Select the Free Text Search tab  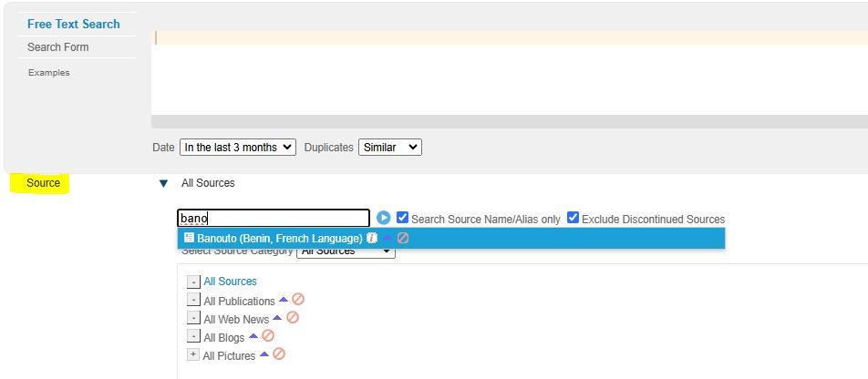73,24
